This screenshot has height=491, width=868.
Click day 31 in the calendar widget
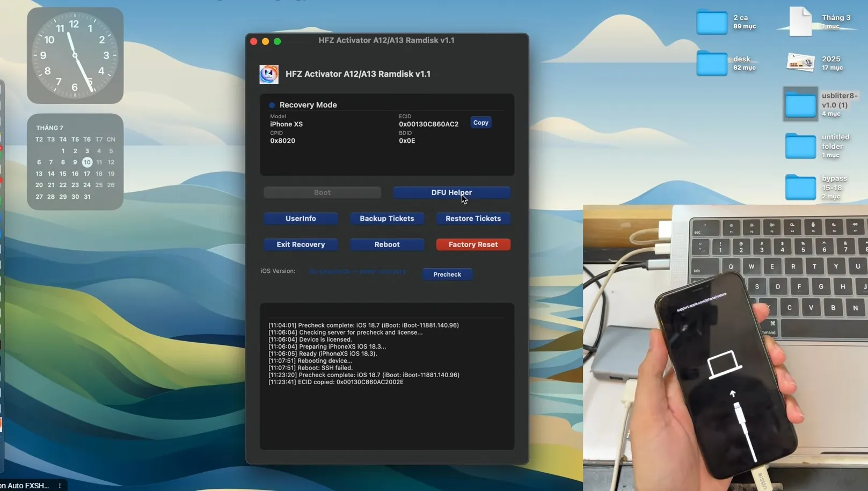click(87, 197)
